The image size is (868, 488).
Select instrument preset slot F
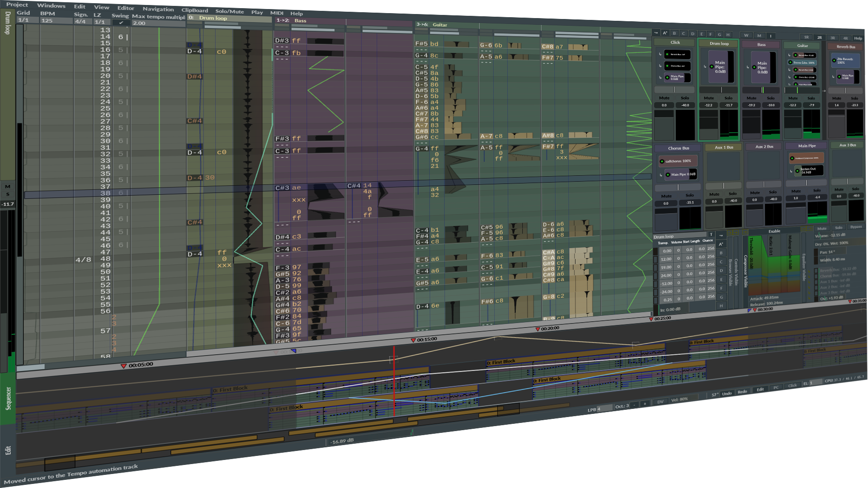pyautogui.click(x=721, y=288)
